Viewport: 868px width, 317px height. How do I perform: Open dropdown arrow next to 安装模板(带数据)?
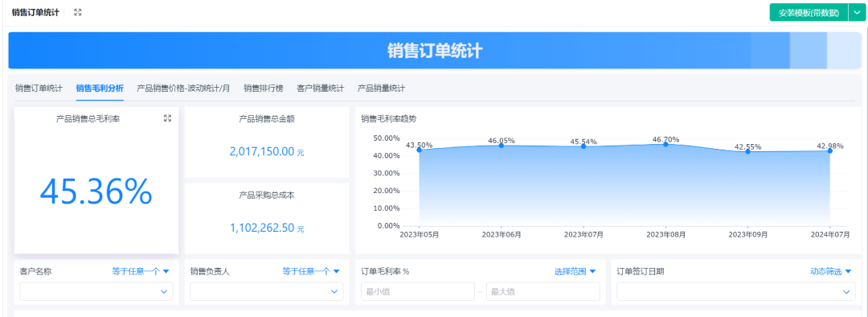[856, 12]
